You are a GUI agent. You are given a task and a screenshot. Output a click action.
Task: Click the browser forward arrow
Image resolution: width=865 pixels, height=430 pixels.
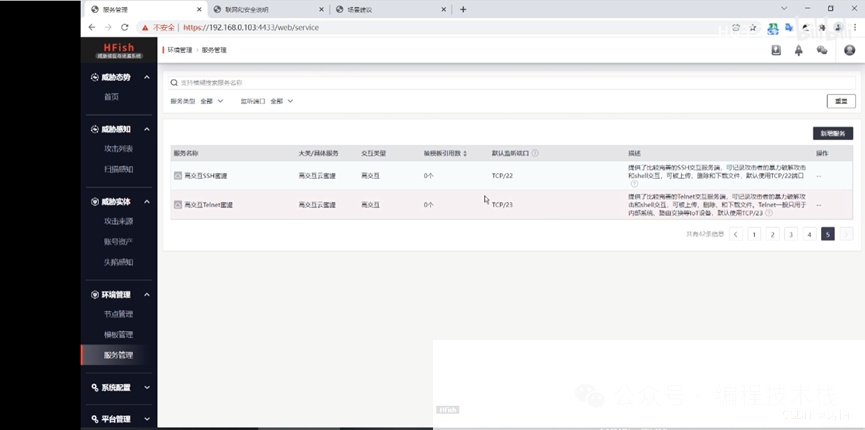pyautogui.click(x=108, y=27)
